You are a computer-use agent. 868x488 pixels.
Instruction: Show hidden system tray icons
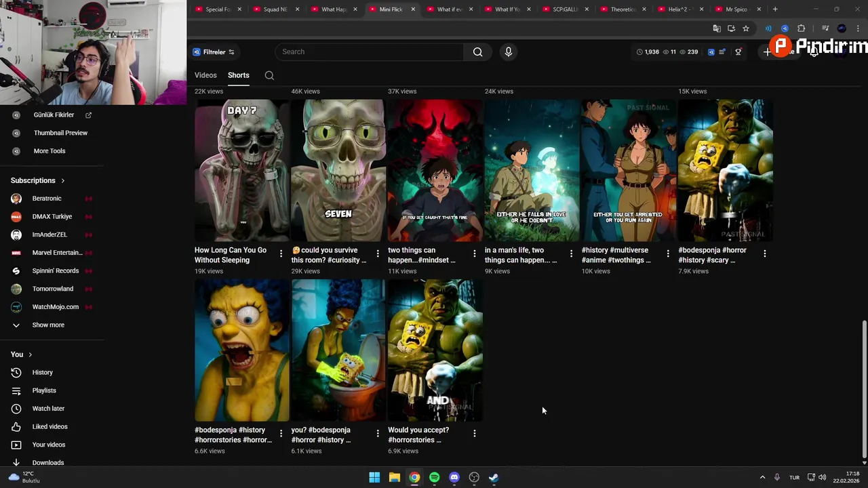762,477
